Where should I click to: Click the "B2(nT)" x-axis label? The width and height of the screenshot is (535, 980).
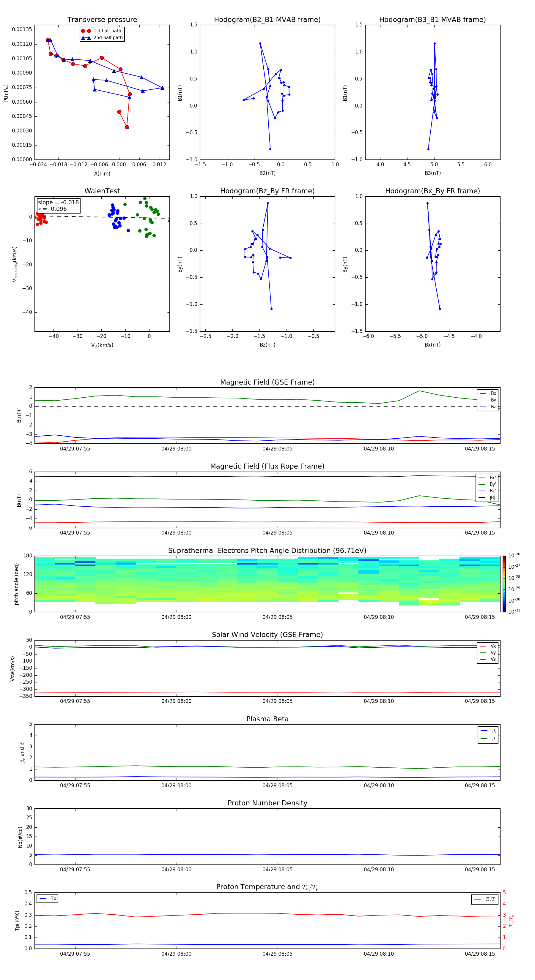pos(267,173)
